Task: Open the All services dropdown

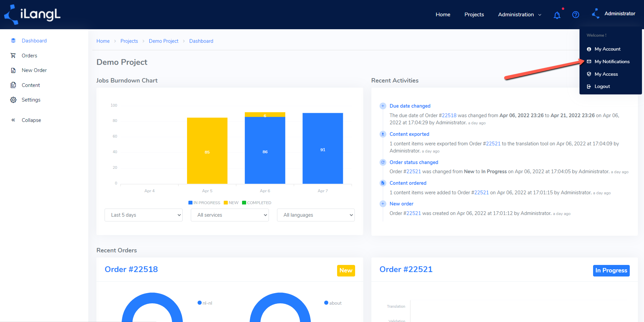Action: (230, 215)
